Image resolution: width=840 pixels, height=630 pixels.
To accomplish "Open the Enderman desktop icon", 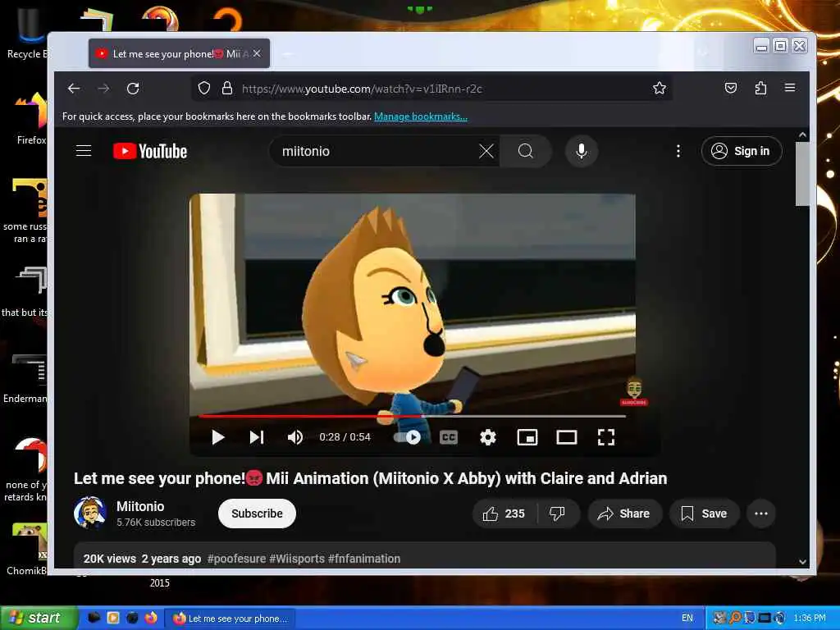I will [25, 377].
